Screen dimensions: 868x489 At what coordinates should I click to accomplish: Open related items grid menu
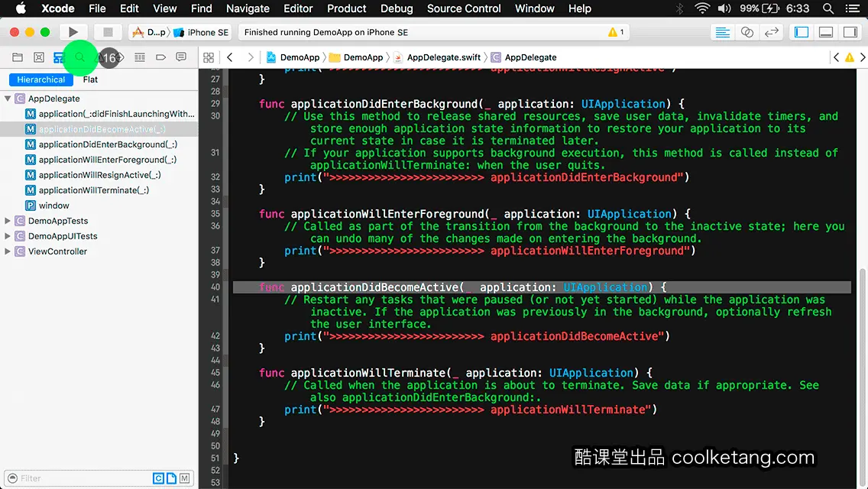click(209, 57)
